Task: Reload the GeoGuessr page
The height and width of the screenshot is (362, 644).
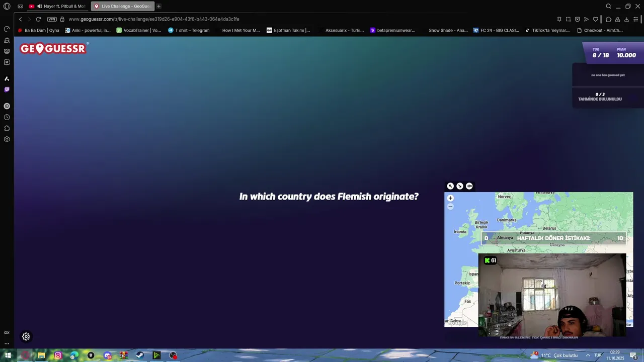Action: point(38,19)
